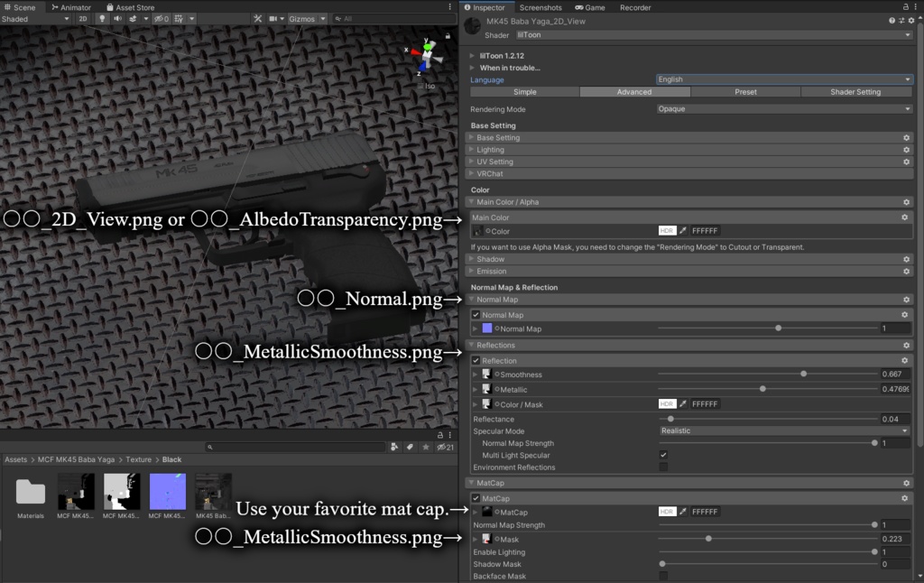Click Reflection Color / Mask FFFFFF swatch

(667, 403)
